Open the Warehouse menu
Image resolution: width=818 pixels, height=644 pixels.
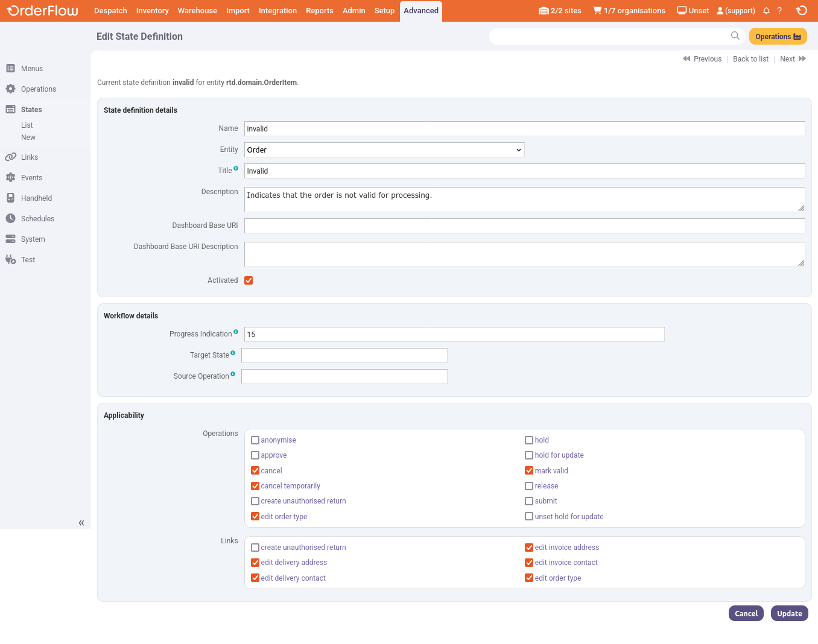pyautogui.click(x=197, y=11)
